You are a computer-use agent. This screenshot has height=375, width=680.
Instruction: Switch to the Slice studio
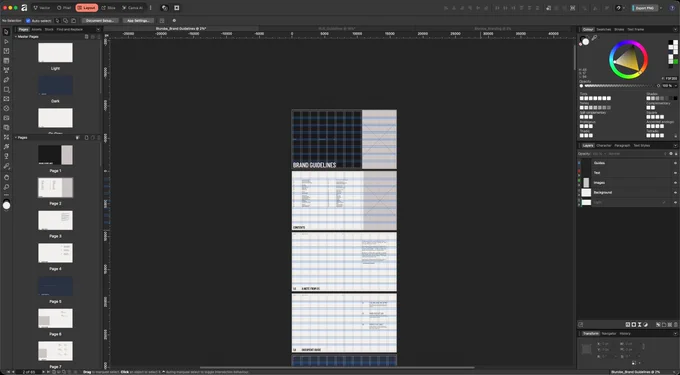[x=109, y=8]
